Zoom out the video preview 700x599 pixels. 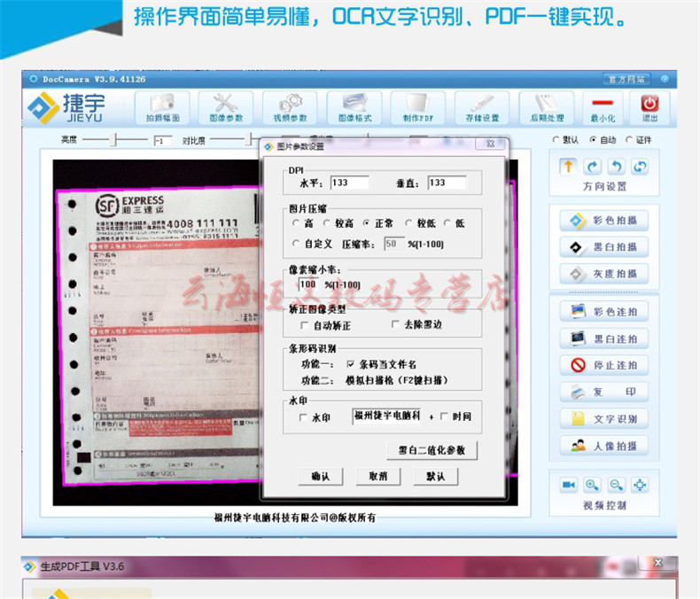coord(617,486)
